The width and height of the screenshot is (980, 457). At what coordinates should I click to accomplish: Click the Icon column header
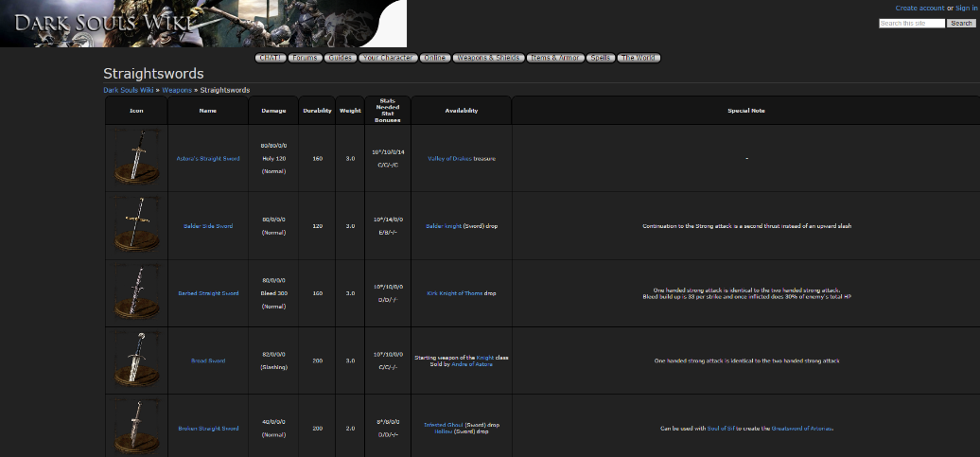136,111
